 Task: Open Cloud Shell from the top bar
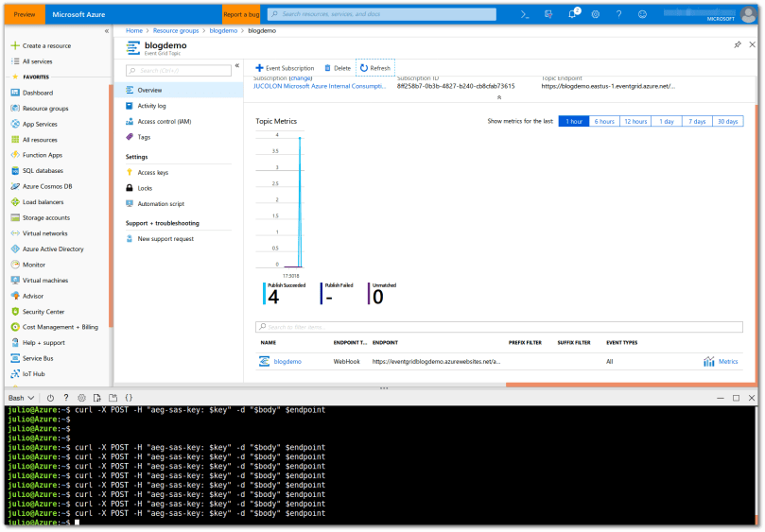tap(526, 14)
